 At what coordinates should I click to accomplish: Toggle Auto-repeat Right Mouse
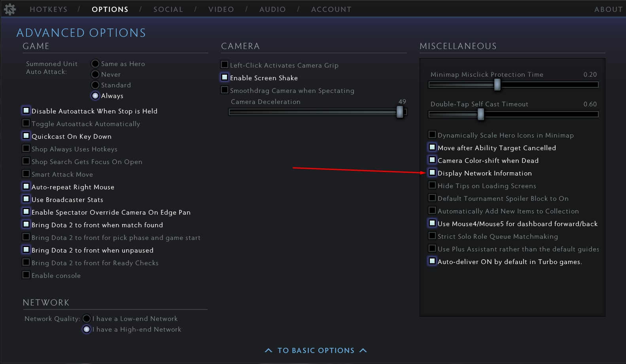tap(26, 187)
